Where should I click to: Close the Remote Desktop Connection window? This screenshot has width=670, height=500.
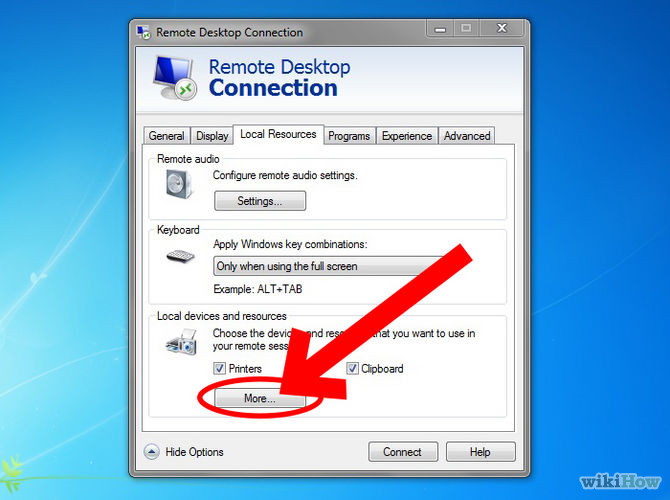point(502,28)
